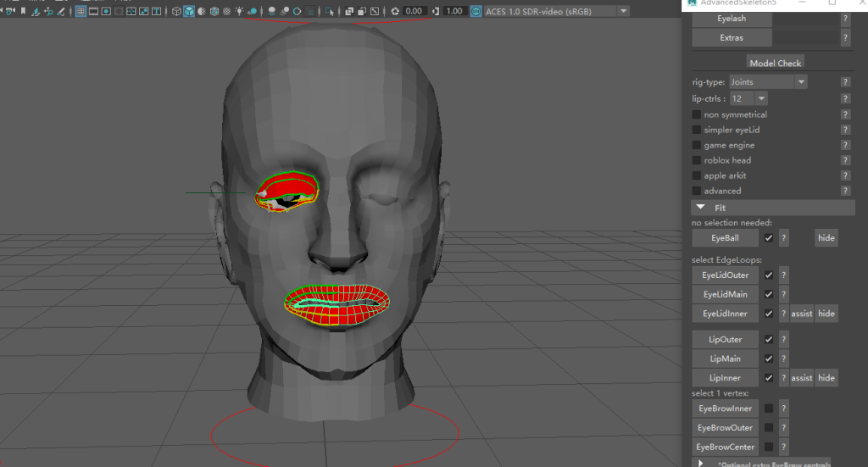The height and width of the screenshot is (467, 868).
Task: Open the grease pencil tool
Action: (x=61, y=11)
